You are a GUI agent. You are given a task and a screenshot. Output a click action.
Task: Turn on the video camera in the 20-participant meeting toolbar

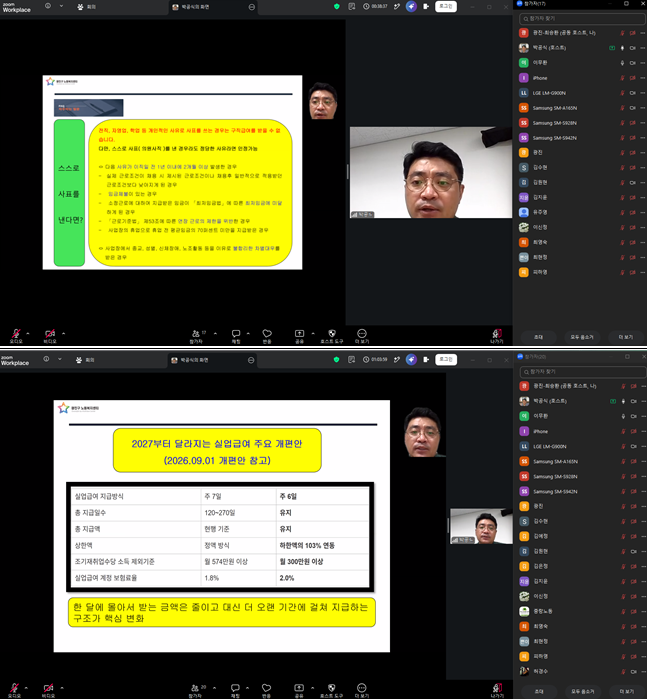[48, 688]
